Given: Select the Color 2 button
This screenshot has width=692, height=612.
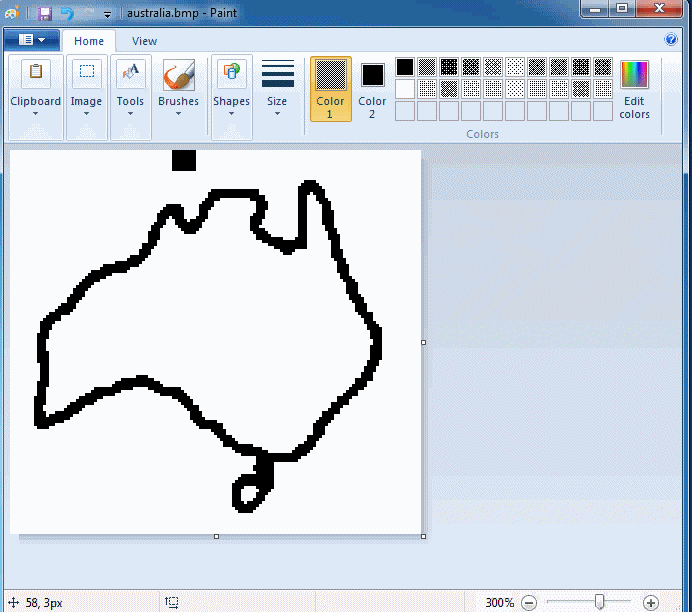Looking at the screenshot, I should click(372, 89).
